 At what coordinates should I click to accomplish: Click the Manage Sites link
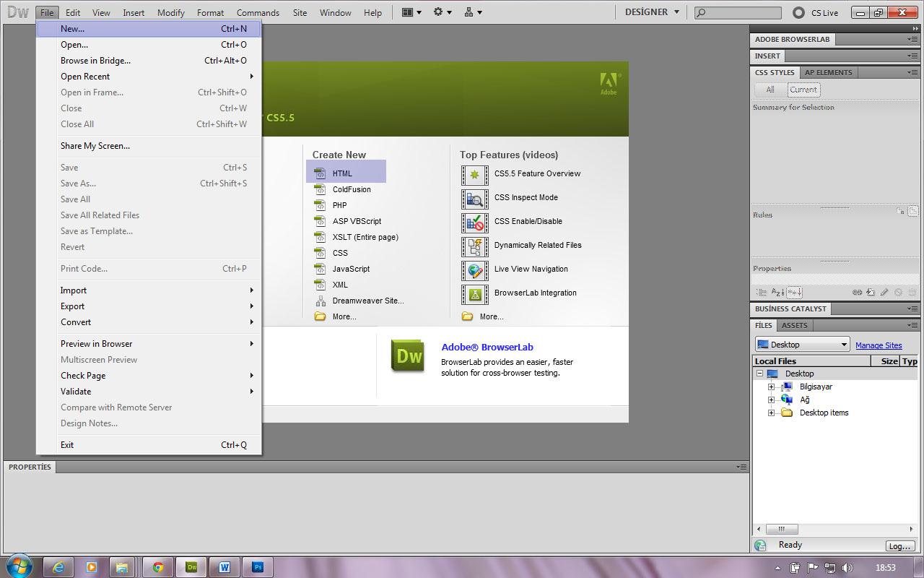[879, 345]
